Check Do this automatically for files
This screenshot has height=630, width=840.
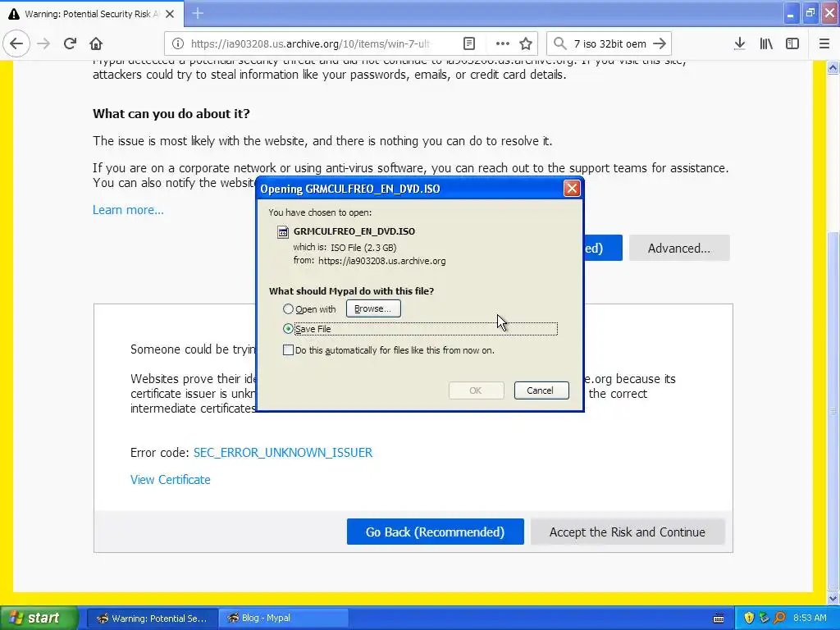pos(288,350)
